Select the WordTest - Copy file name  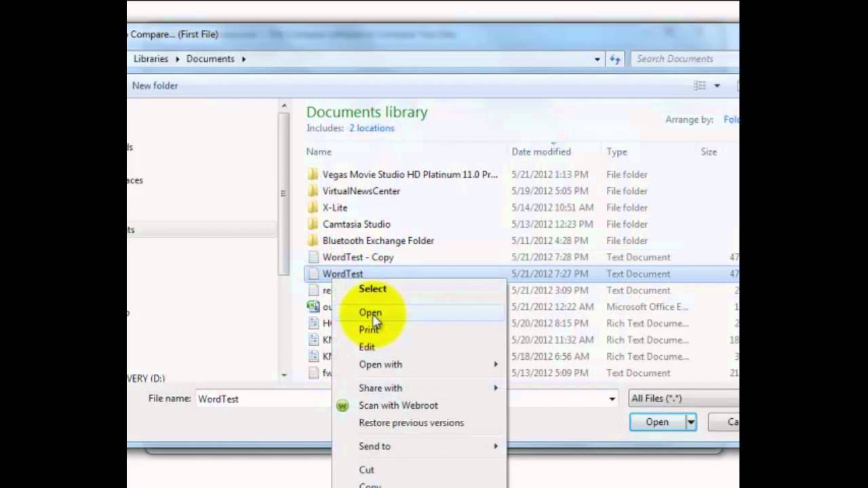pyautogui.click(x=358, y=257)
